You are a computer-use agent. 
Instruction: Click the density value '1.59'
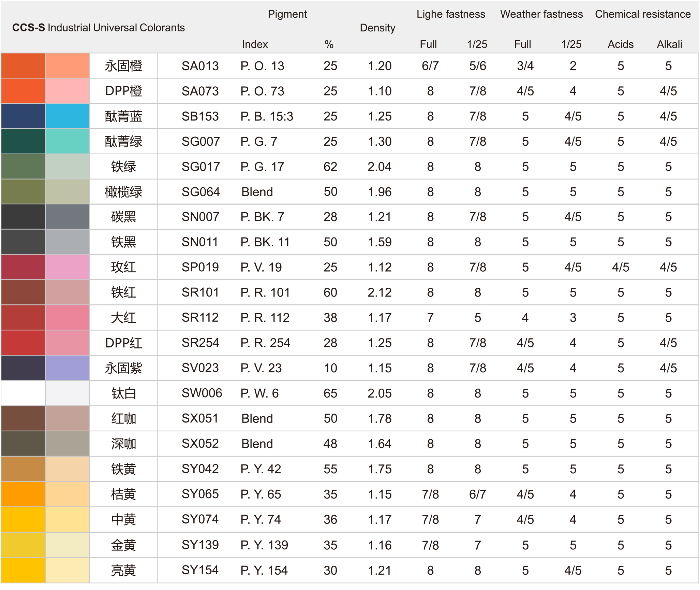379,242
